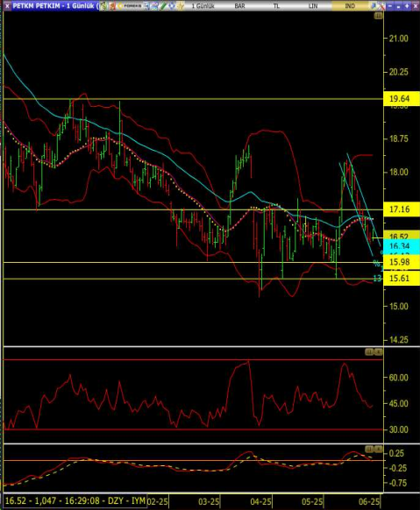Viewport: 420px width, 510px height.
Task: Open the BAR chart type selector
Action: [x=239, y=6]
